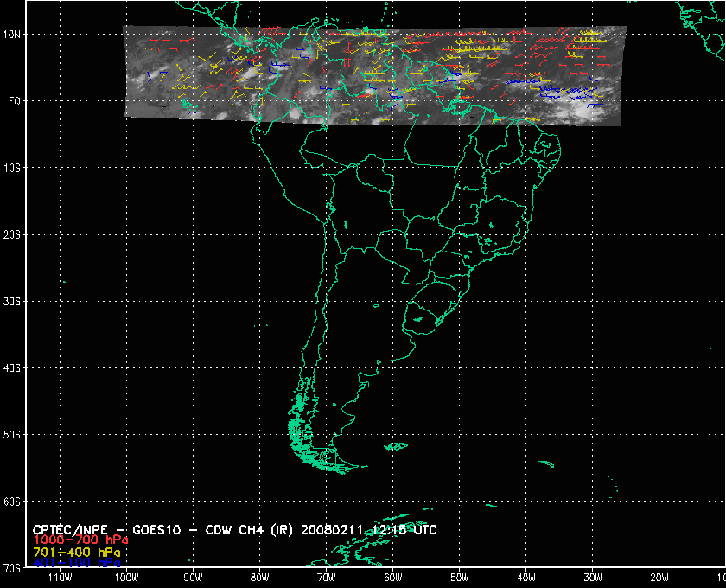Click the 50W longitude label

click(x=460, y=578)
